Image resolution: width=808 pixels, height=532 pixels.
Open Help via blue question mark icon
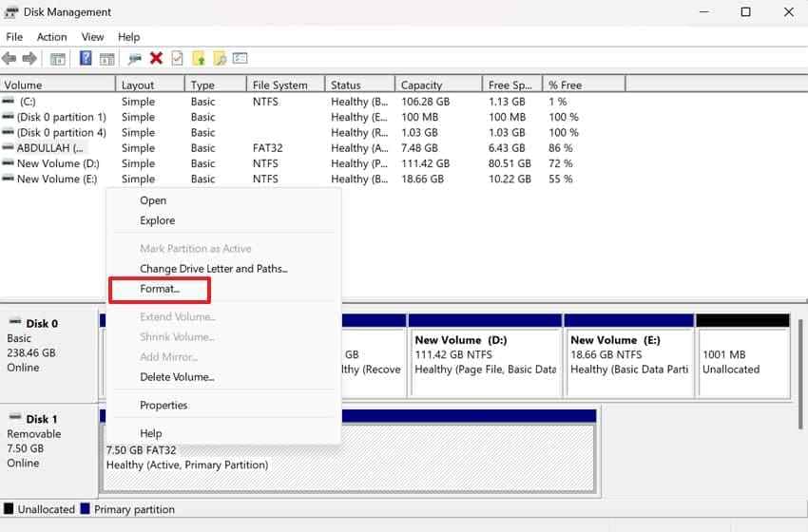(x=86, y=58)
